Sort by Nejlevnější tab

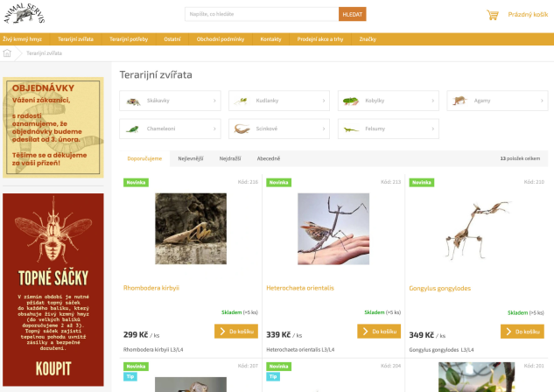pyautogui.click(x=191, y=158)
